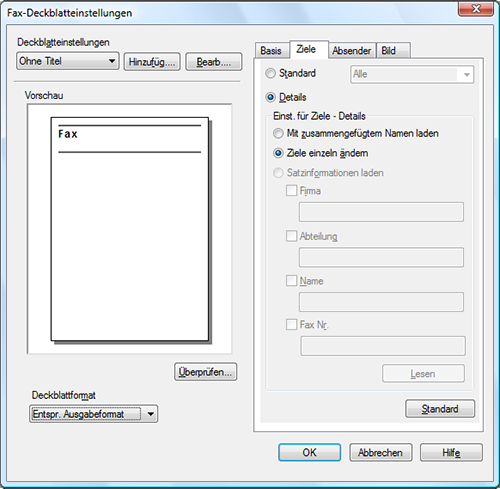The width and height of the screenshot is (500, 489).
Task: Enable the Firma checkbox
Action: tap(291, 191)
